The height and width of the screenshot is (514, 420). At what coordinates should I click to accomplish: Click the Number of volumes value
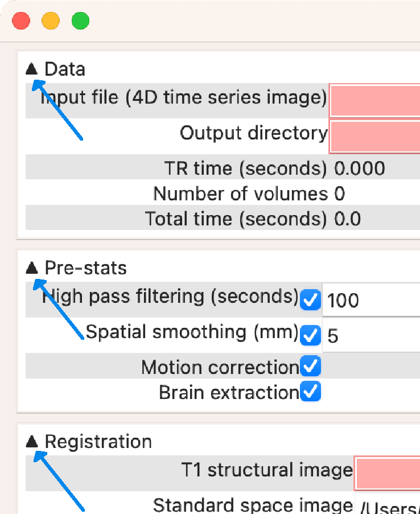click(340, 194)
